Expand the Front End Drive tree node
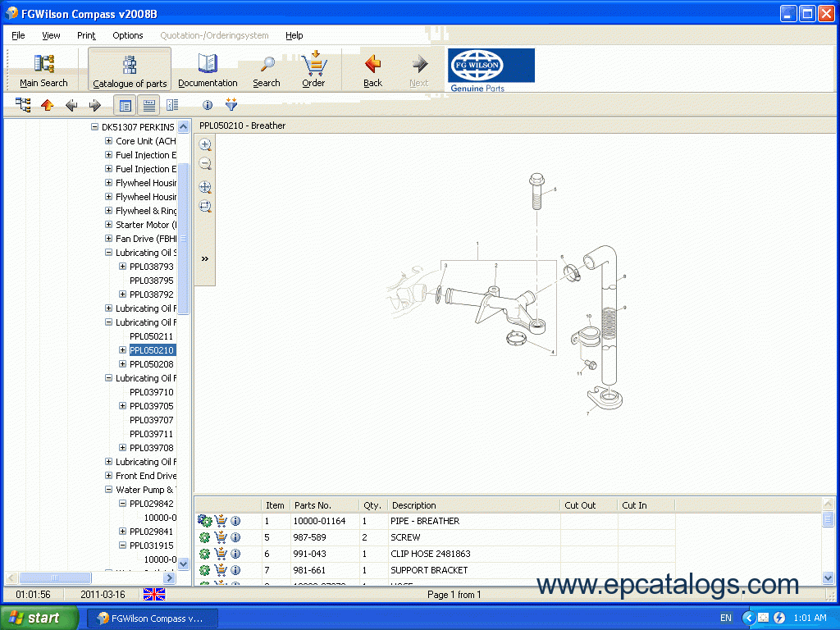840x630 pixels. tap(109, 475)
